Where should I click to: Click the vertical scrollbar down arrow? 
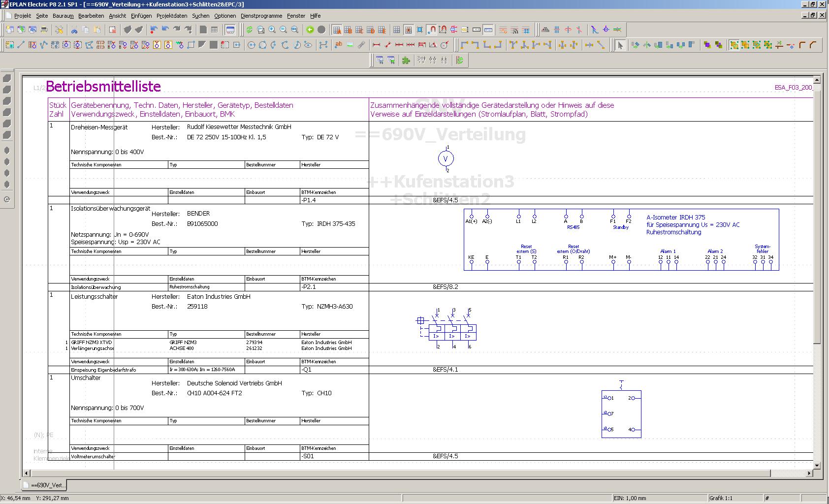817,465
